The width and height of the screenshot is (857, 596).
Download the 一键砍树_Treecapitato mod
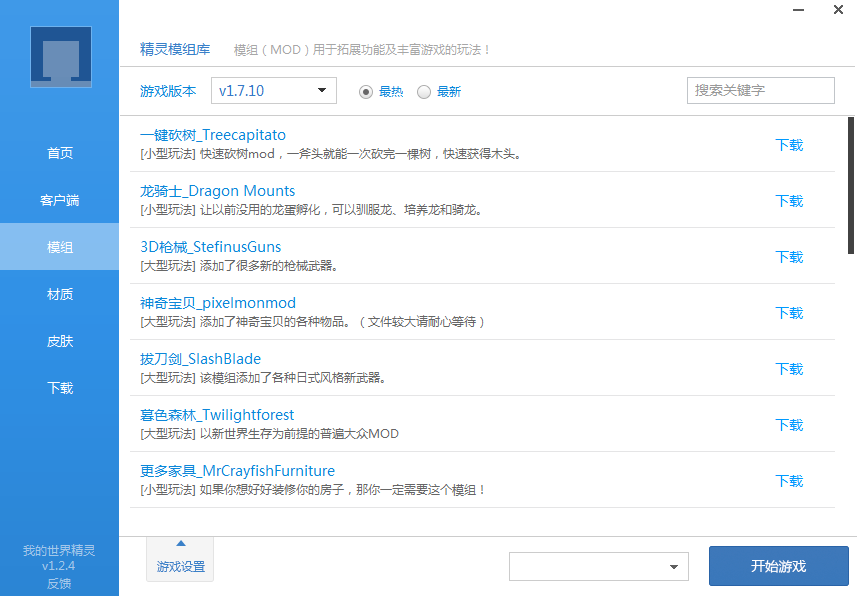click(x=789, y=145)
